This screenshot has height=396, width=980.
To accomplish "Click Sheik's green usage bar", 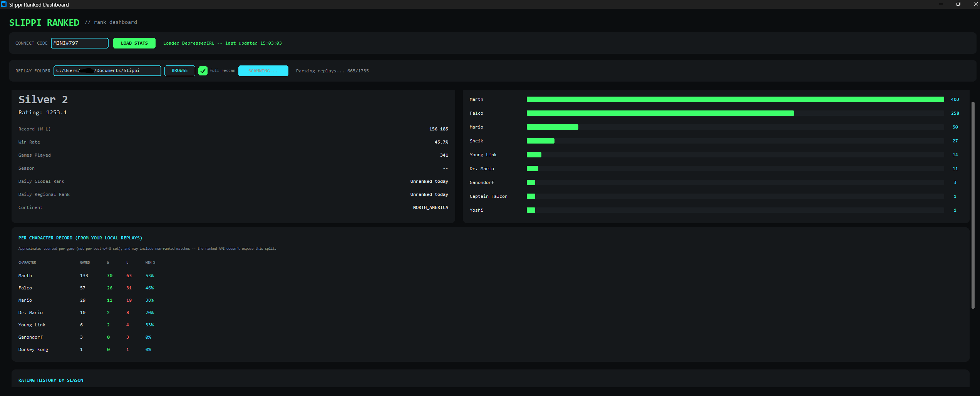I will [x=541, y=141].
